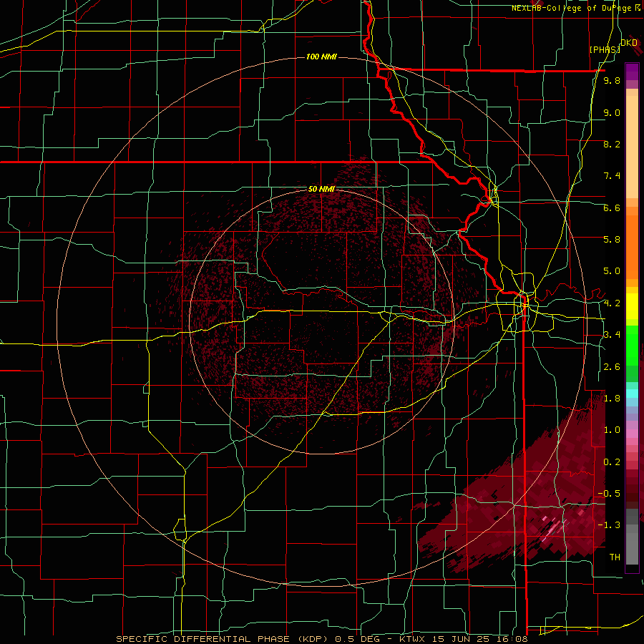Click the 7.4 colorbar value
The height and width of the screenshot is (644, 644).
[x=612, y=176]
